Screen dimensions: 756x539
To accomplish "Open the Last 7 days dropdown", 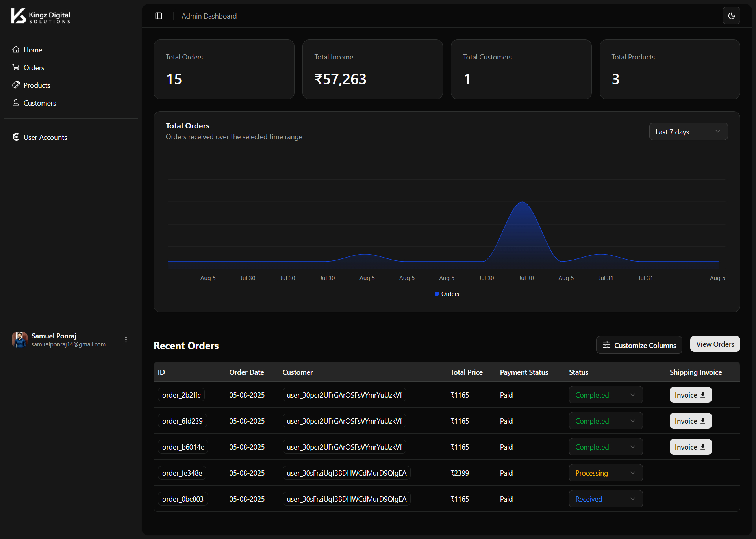I will [688, 132].
